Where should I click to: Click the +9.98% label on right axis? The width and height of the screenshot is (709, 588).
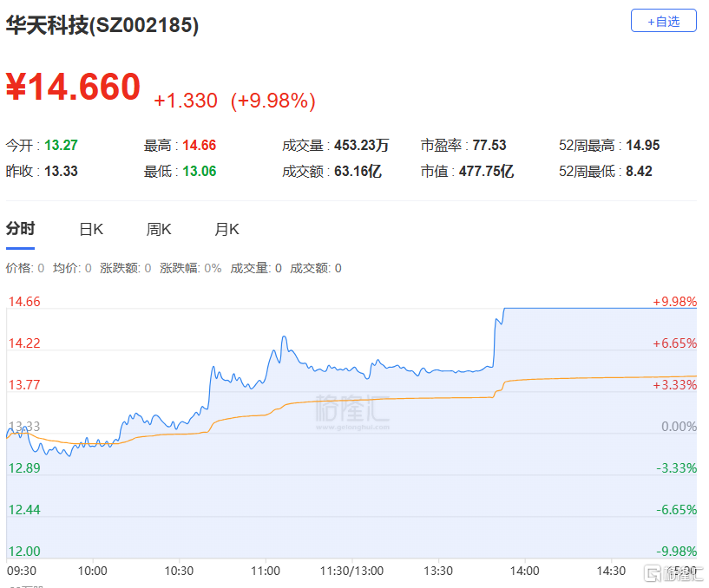coord(674,302)
